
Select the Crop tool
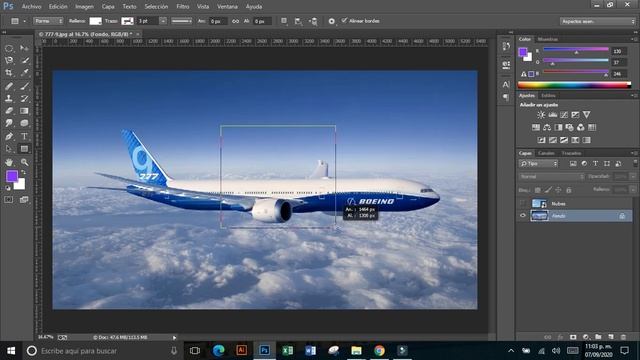[x=9, y=73]
